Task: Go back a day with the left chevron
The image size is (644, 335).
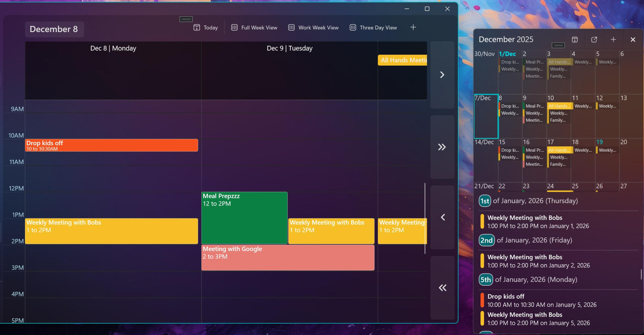Action: click(442, 217)
